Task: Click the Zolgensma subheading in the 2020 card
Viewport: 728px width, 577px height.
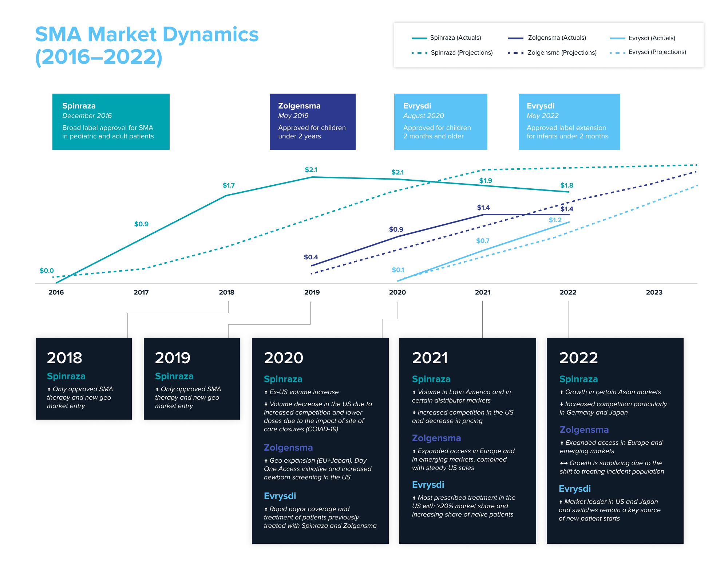Action: click(288, 448)
